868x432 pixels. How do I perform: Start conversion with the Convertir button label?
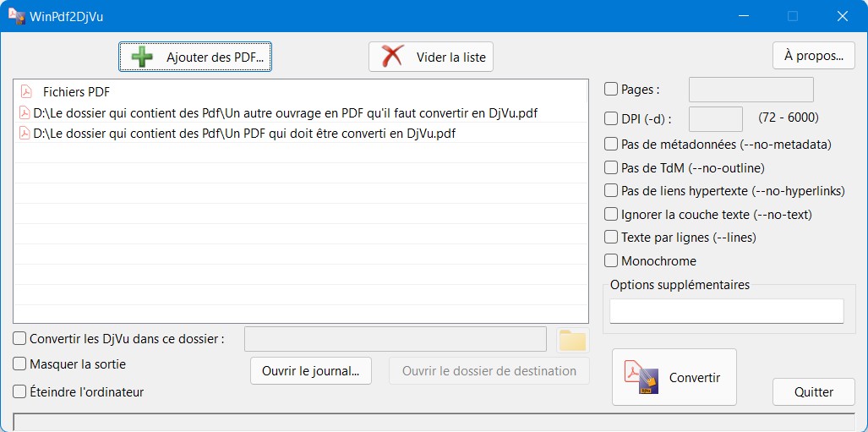[x=695, y=378]
